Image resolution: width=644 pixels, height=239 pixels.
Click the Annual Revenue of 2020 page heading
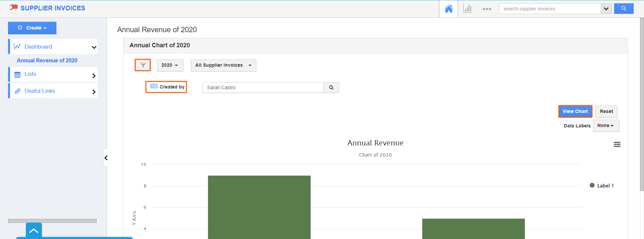157,29
